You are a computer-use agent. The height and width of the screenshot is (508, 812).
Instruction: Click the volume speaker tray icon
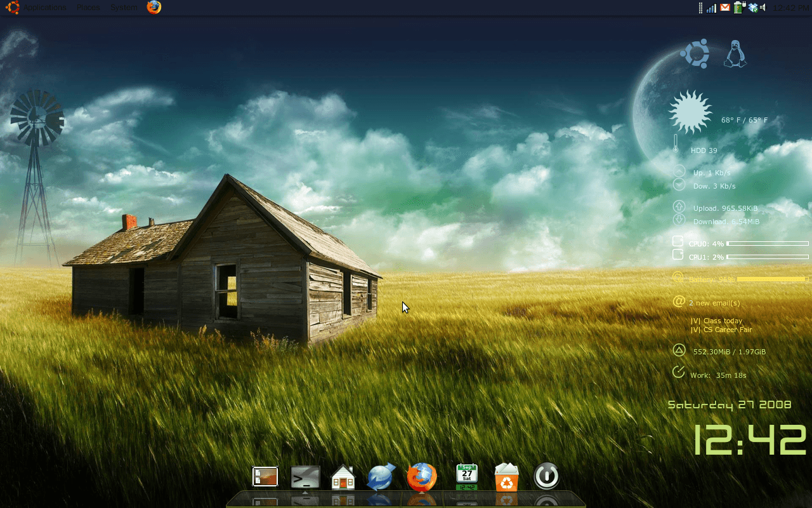coord(763,8)
